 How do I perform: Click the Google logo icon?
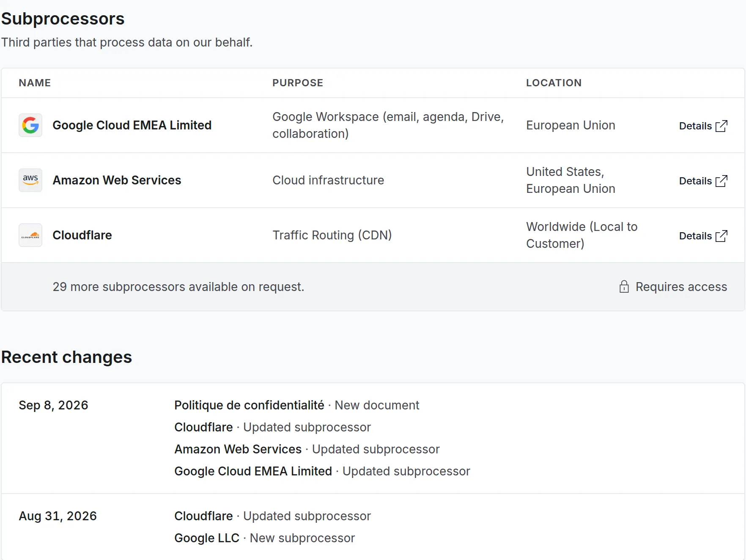30,125
